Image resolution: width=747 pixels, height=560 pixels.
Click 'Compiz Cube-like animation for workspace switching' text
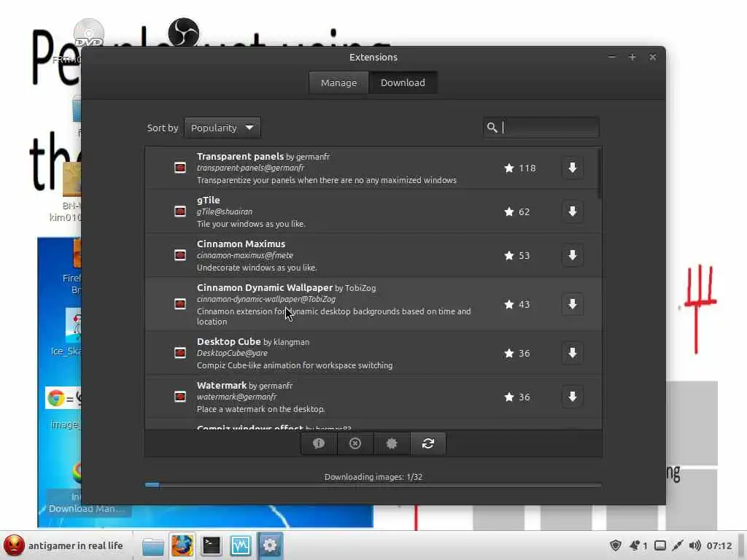[x=295, y=365]
